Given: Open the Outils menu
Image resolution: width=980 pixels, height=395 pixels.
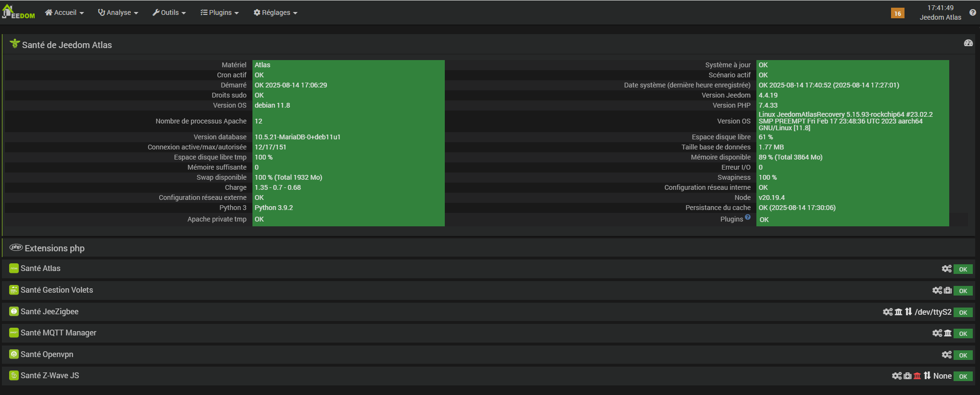Looking at the screenshot, I should (169, 12).
